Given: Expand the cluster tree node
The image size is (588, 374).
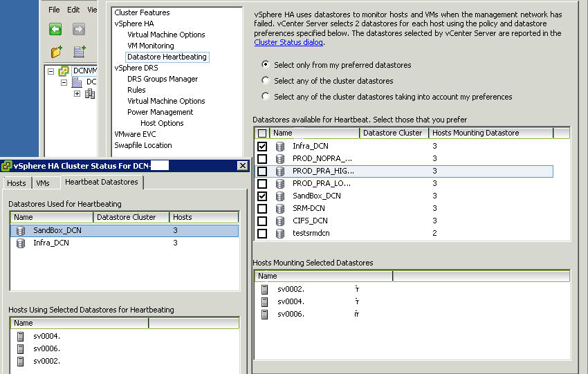Looking at the screenshot, I should [77, 94].
